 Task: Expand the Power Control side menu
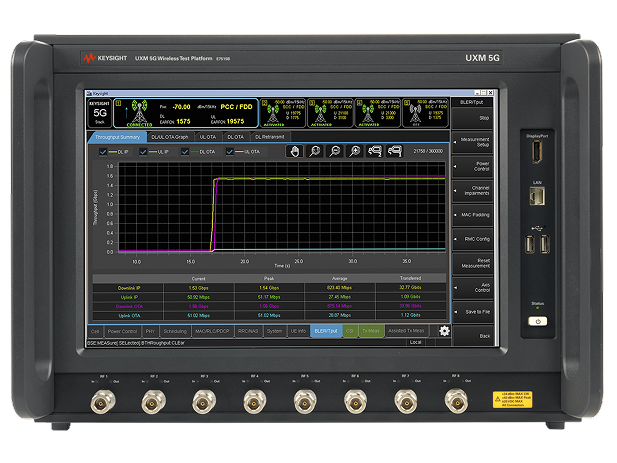click(471, 166)
